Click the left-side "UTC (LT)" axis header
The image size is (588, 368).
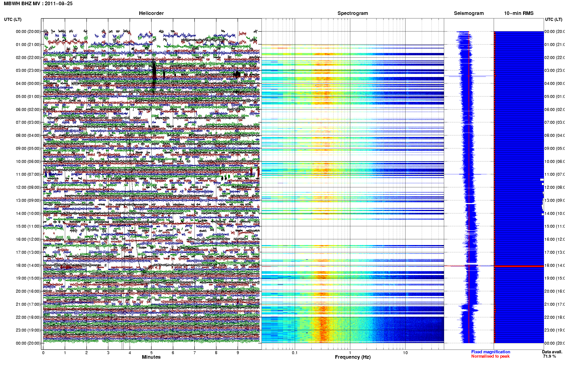pyautogui.click(x=13, y=19)
